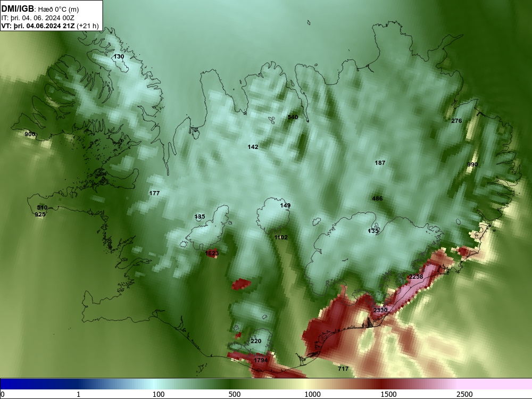Image resolution: width=532 pixels, height=399 pixels.
Task: Click the map value 1794
Action: 261,360
